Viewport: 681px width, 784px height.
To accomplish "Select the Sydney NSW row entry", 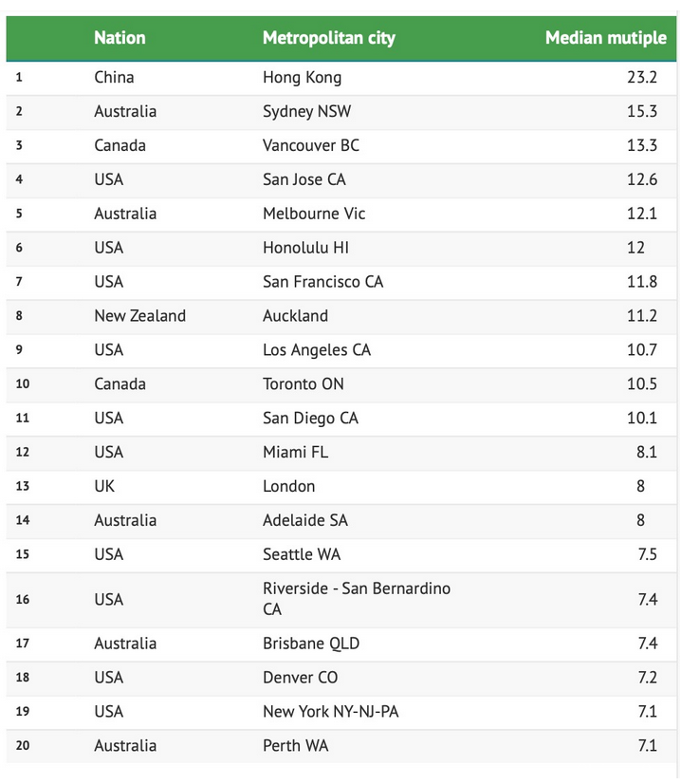I will point(306,111).
